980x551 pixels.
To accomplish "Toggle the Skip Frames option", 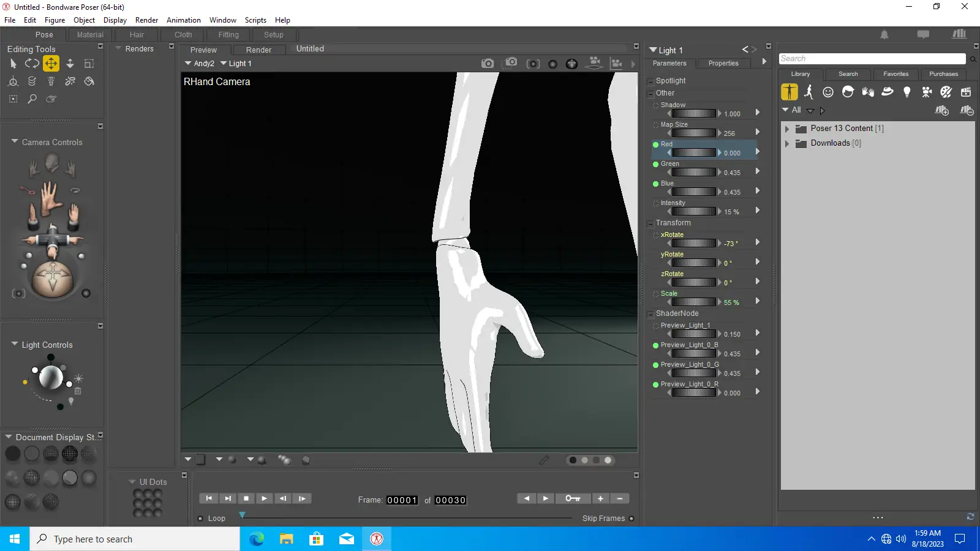I will pos(631,519).
